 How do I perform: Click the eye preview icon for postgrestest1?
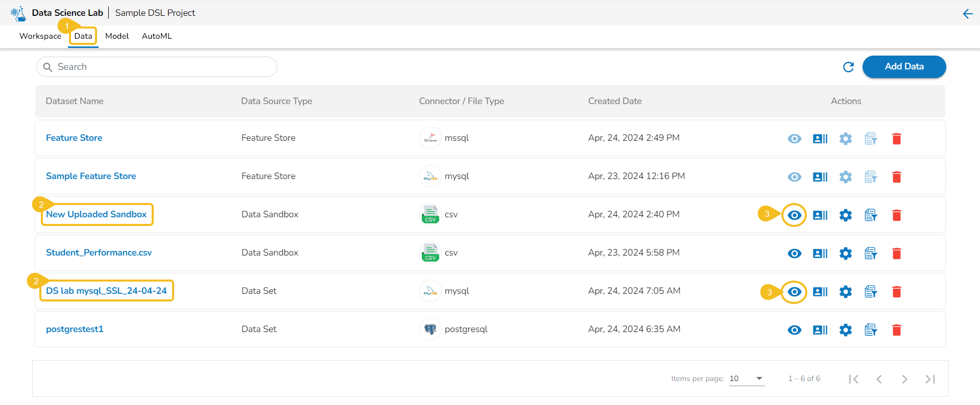tap(794, 330)
